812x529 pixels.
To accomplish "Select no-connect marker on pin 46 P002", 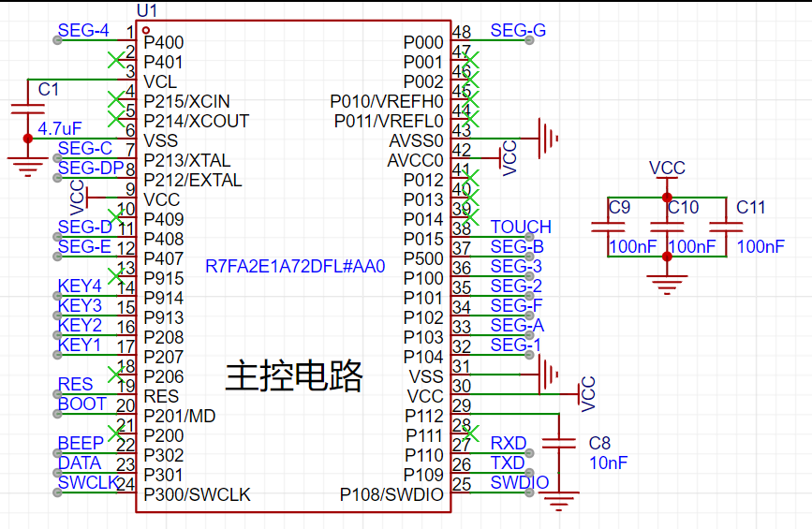I will (470, 80).
